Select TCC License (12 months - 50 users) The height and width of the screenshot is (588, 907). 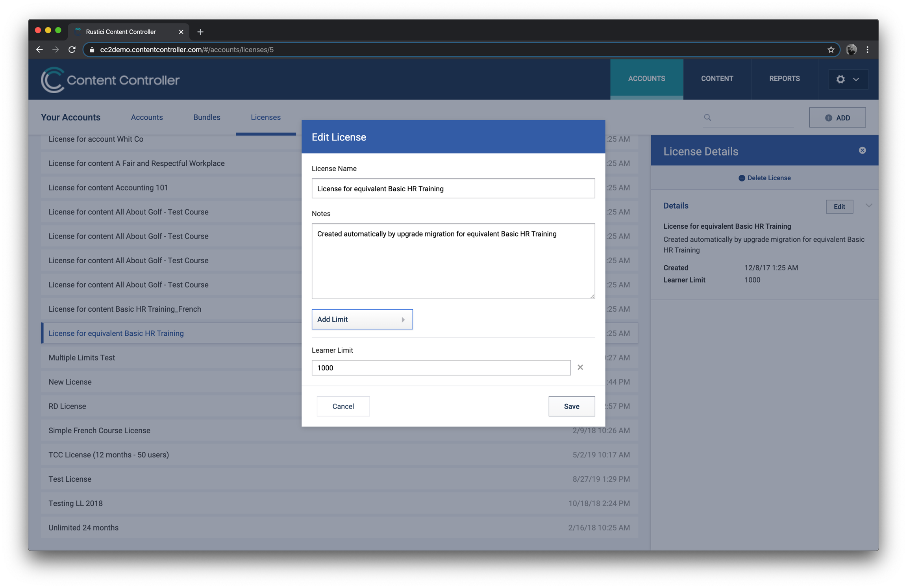[339, 455]
